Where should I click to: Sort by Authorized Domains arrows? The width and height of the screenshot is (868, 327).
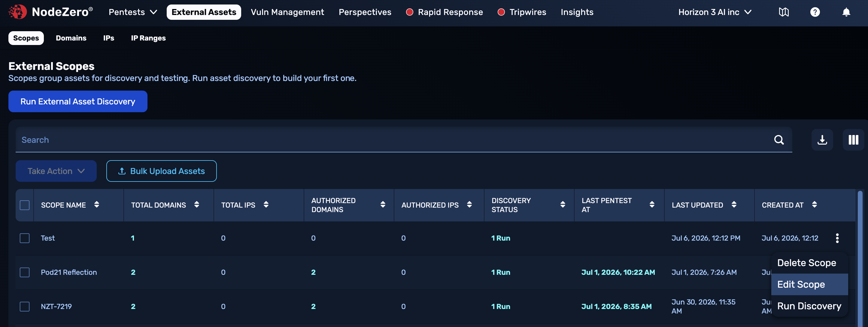(x=383, y=205)
